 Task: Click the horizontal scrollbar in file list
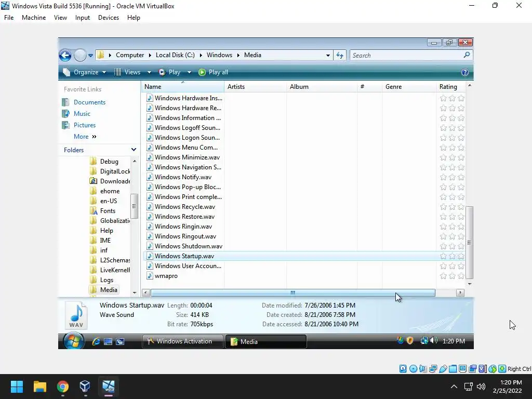tap(293, 292)
